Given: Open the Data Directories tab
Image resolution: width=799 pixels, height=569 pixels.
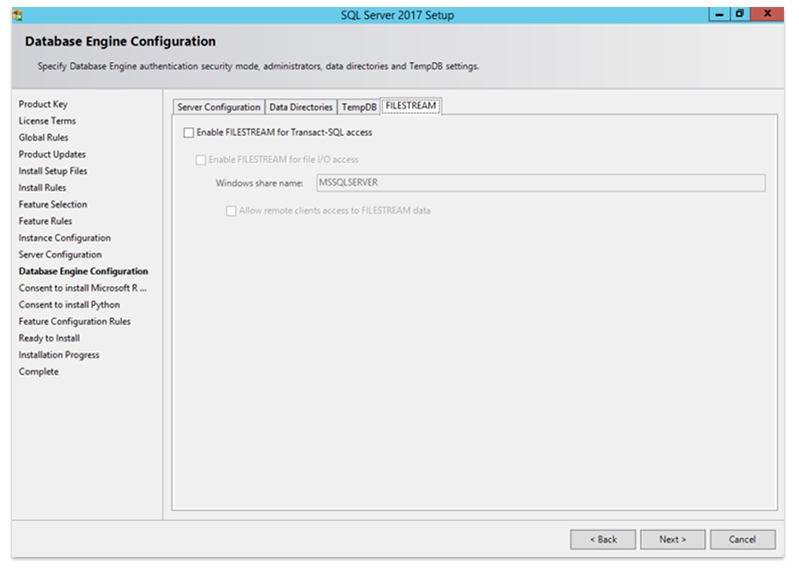Looking at the screenshot, I should click(301, 107).
